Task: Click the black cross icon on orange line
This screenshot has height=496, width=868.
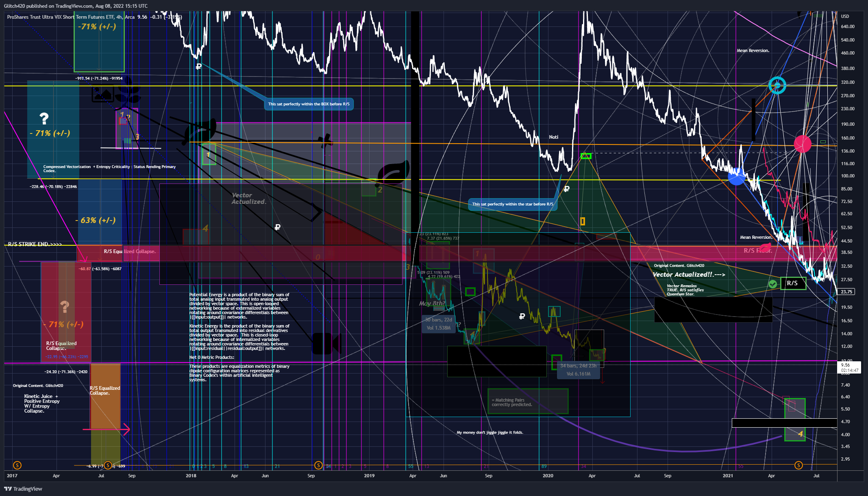Action: pos(326,142)
